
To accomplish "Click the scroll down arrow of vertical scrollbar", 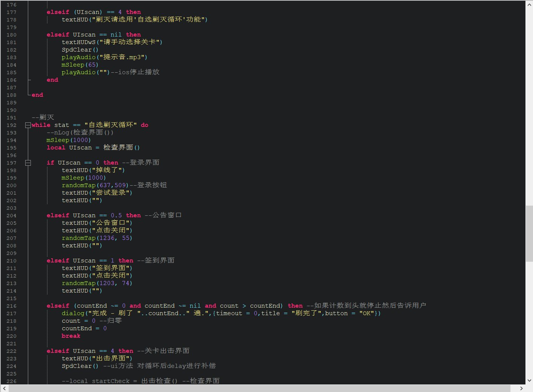I will [x=529, y=381].
